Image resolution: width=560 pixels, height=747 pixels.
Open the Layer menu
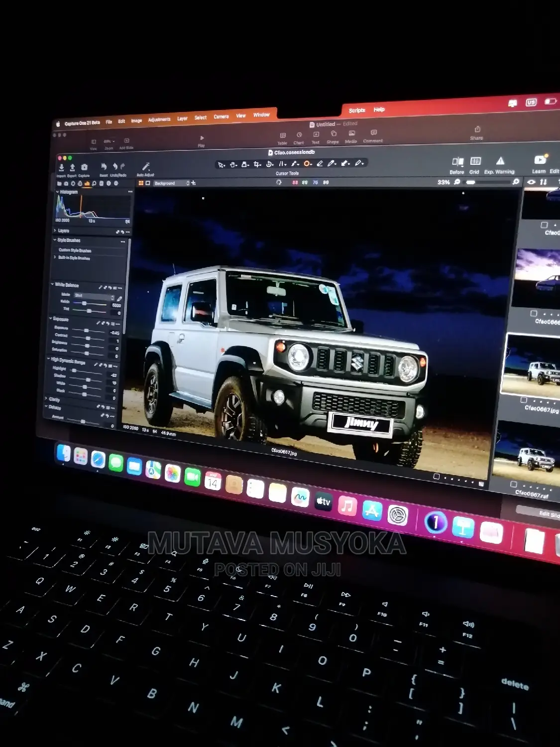(183, 119)
